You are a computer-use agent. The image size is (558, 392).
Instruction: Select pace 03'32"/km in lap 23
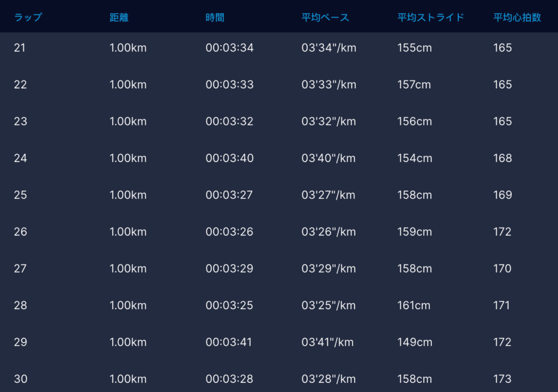(x=329, y=122)
